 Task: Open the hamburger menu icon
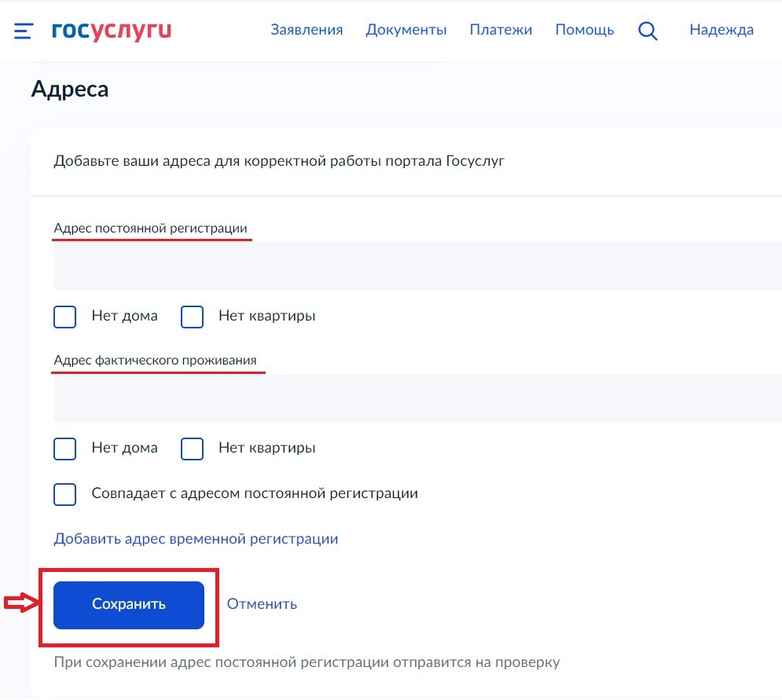coord(24,30)
